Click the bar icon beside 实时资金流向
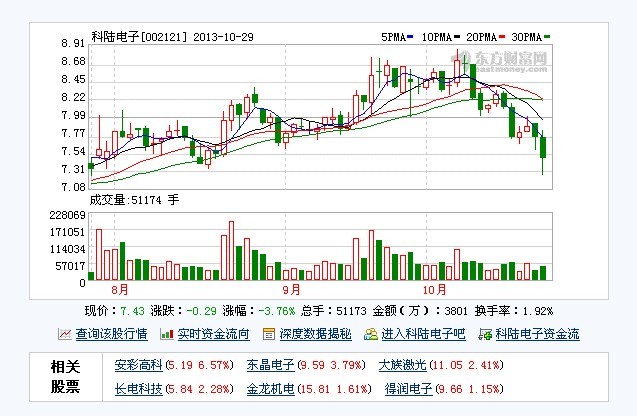The image size is (637, 416). (167, 334)
